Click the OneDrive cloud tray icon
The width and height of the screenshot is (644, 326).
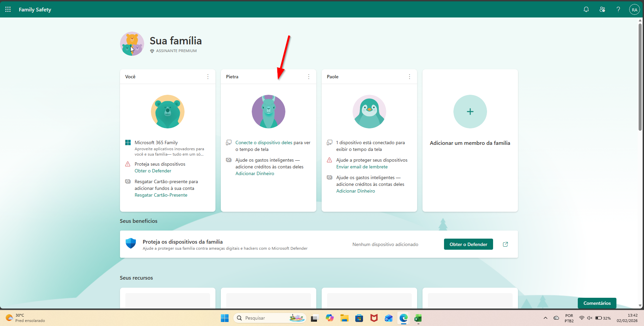tap(556, 318)
